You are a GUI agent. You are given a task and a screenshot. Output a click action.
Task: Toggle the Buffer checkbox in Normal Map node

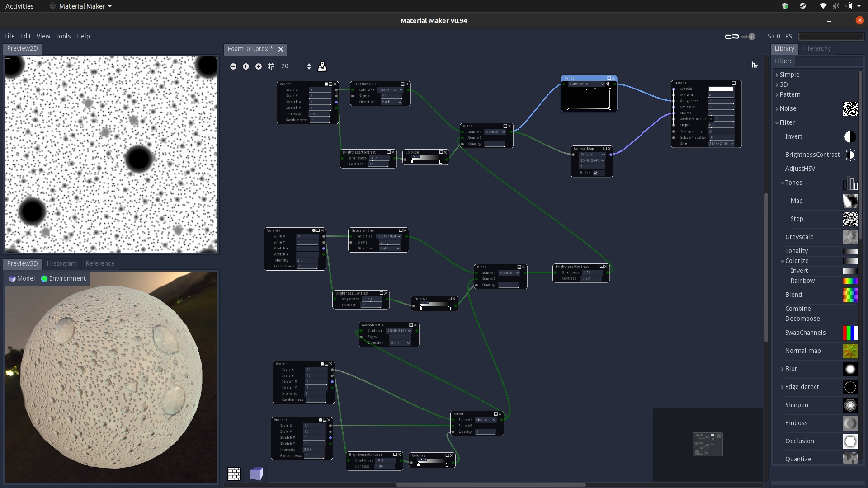(x=595, y=173)
